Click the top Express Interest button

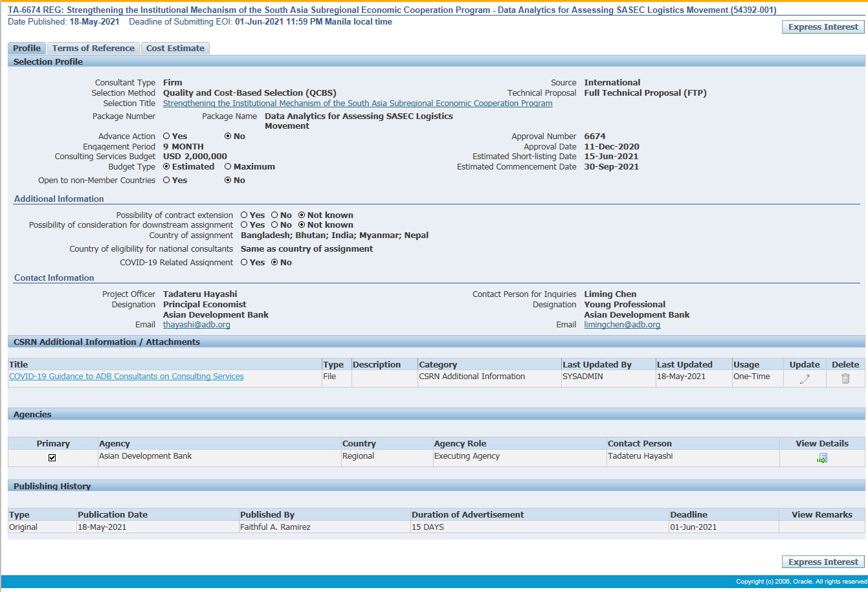pos(823,27)
